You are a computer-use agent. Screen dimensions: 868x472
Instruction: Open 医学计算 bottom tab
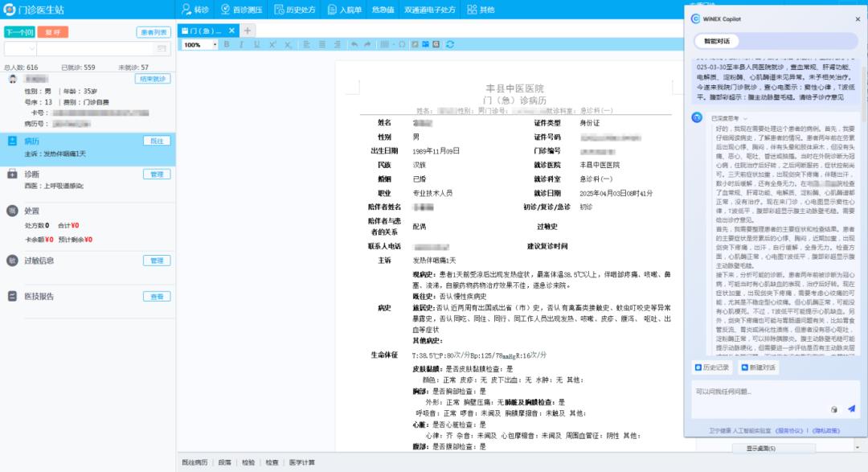[x=301, y=462]
